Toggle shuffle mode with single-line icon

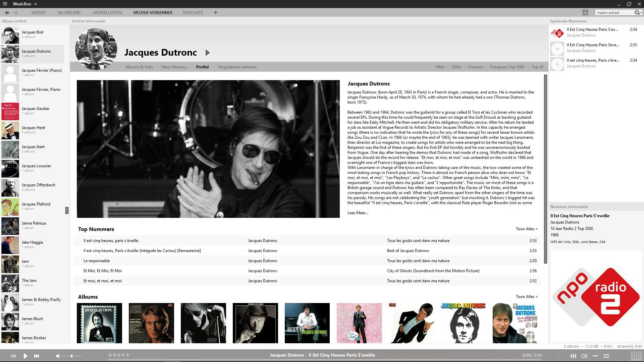point(595,356)
